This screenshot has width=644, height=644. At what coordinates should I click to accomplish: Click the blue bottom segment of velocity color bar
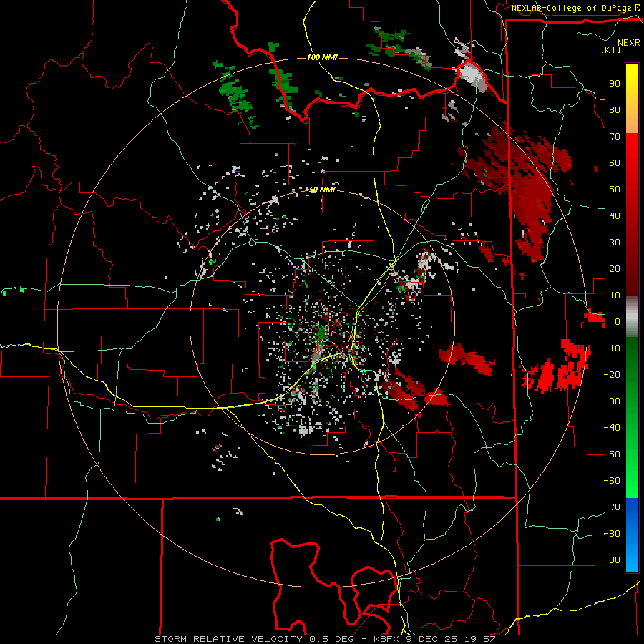click(x=632, y=535)
